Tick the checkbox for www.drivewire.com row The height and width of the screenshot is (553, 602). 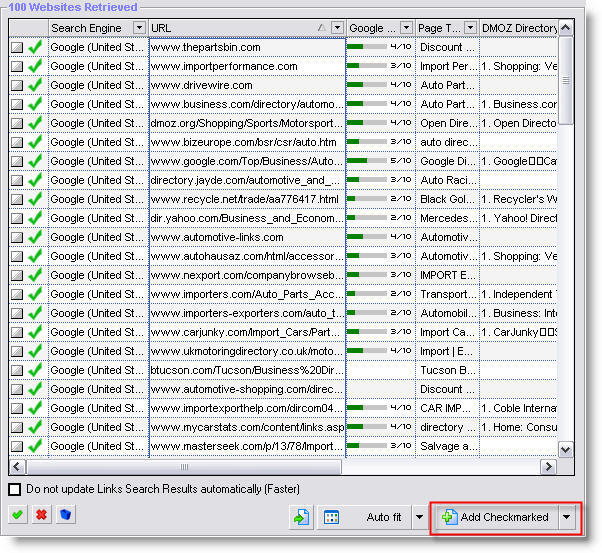tap(17, 86)
